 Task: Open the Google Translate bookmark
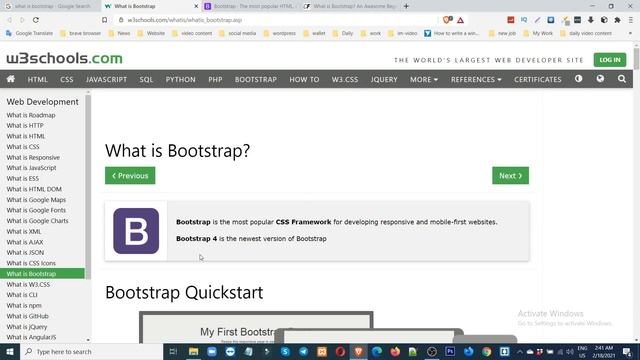[29, 33]
